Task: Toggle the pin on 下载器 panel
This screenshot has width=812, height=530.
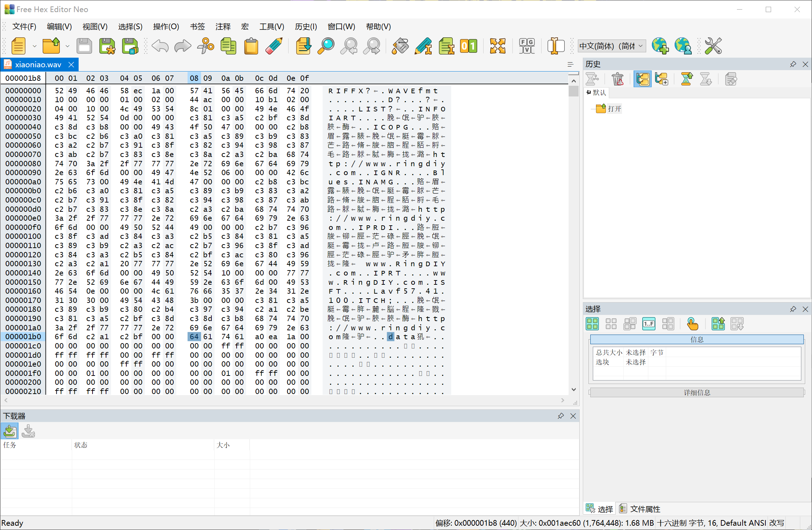Action: click(x=561, y=416)
